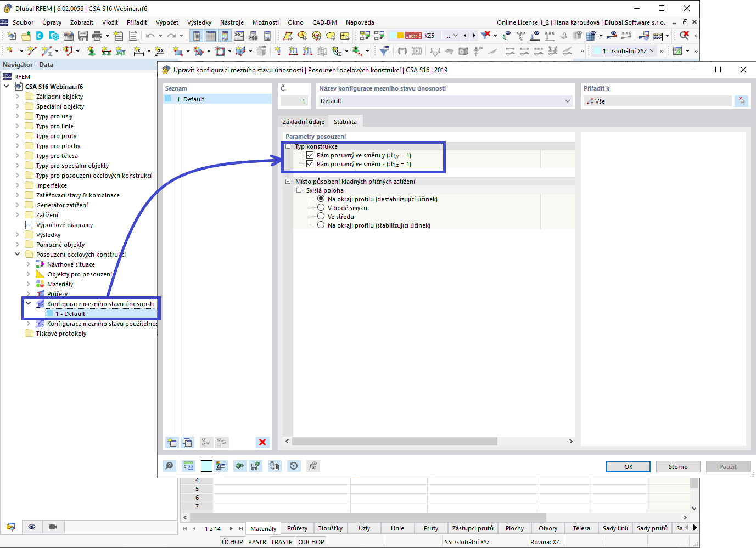This screenshot has height=548, width=756.
Task: Click the cloud block manager icon
Action: coord(54,36)
